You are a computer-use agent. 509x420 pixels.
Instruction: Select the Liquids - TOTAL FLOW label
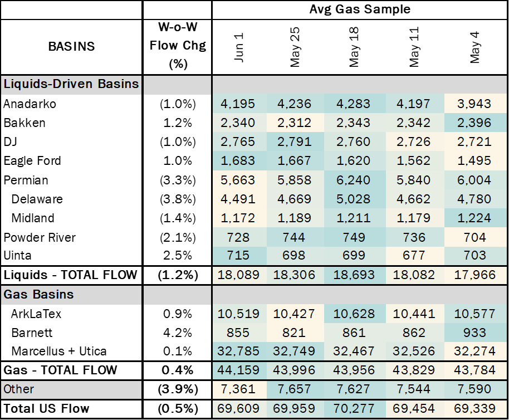tap(70, 275)
